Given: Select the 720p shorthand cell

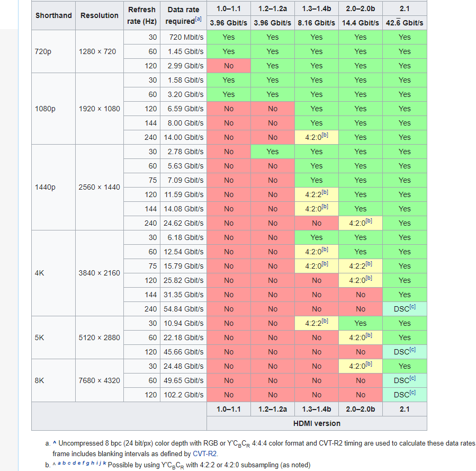Looking at the screenshot, I should click(53, 51).
